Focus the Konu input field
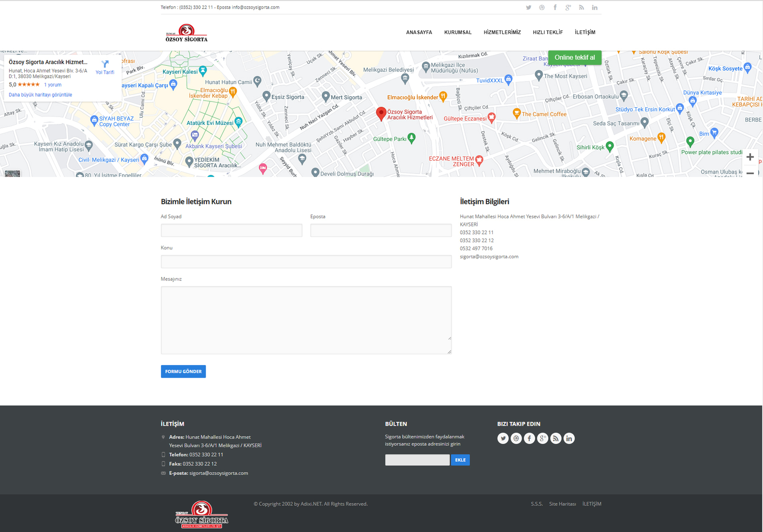Image resolution: width=763 pixels, height=532 pixels. tap(306, 262)
